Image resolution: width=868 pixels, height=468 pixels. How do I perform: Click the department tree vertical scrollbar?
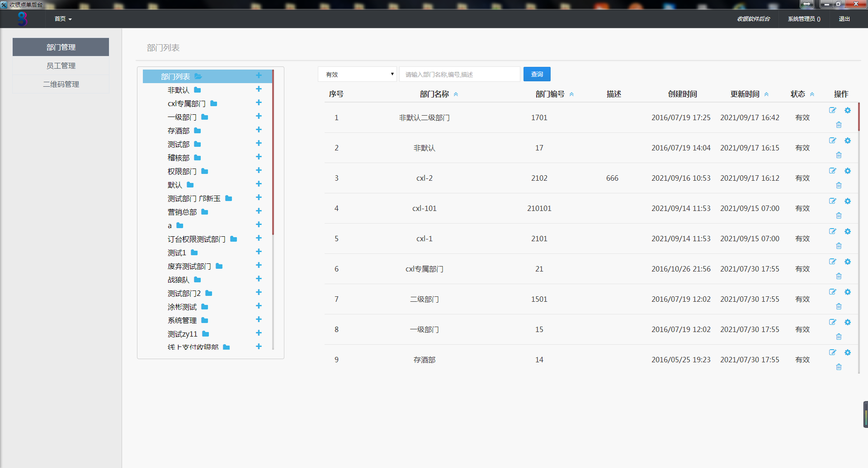pos(273,152)
